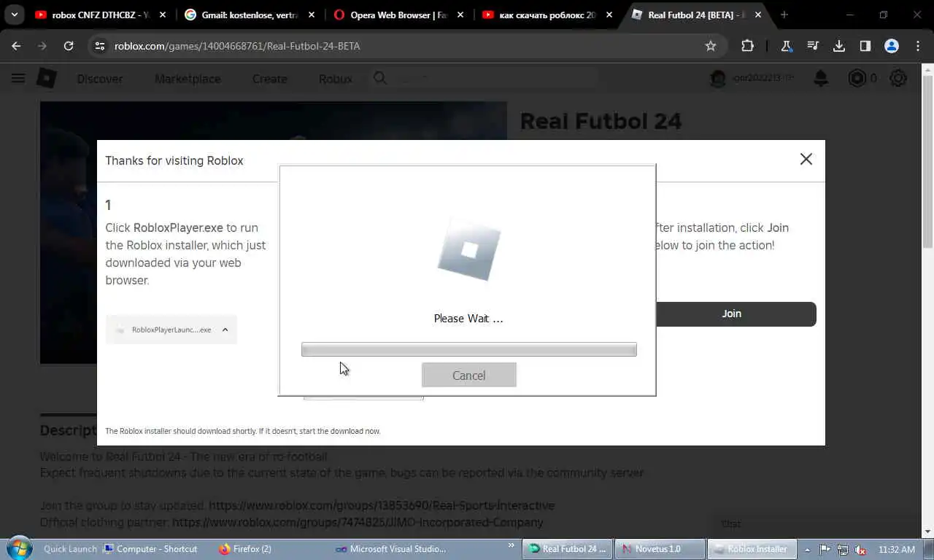934x560 pixels.
Task: Open Create in Roblox navigation
Action: (269, 79)
